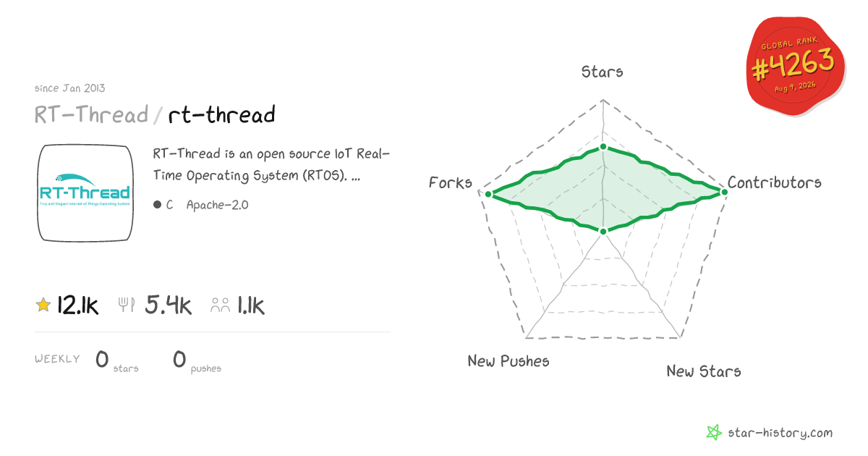Open the star-history.com link
This screenshot has width=868, height=456.
[x=780, y=433]
